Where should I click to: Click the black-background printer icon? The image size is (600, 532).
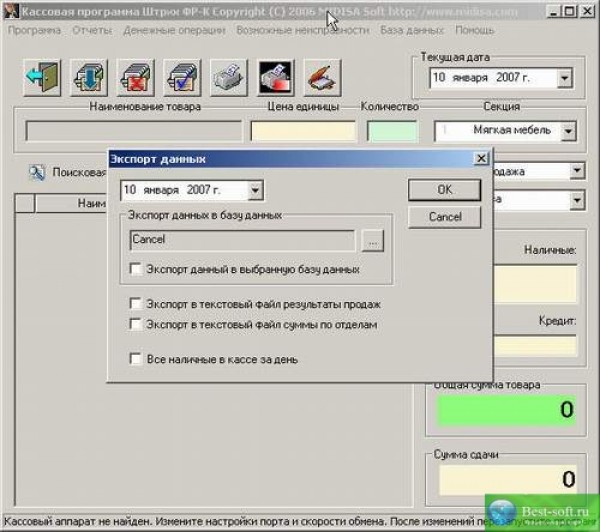(x=273, y=77)
